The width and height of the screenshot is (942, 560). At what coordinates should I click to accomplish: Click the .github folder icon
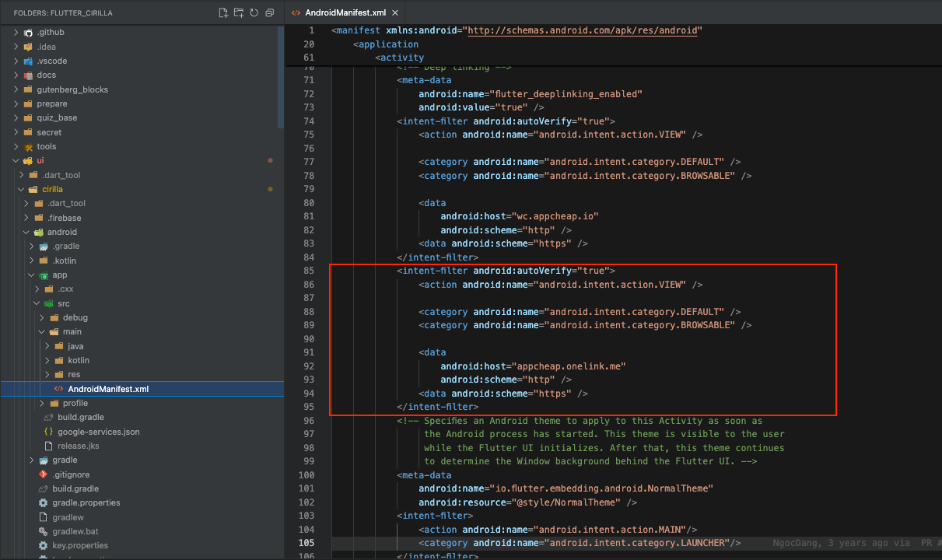[29, 33]
